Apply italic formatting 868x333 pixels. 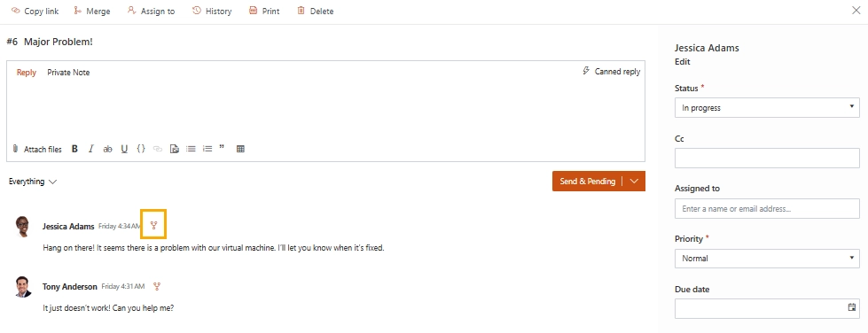point(91,149)
